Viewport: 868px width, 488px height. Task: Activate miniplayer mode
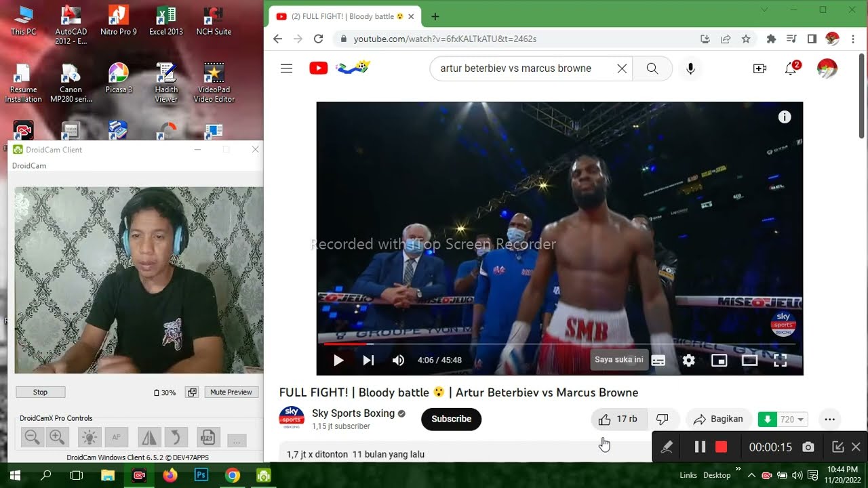[719, 361]
